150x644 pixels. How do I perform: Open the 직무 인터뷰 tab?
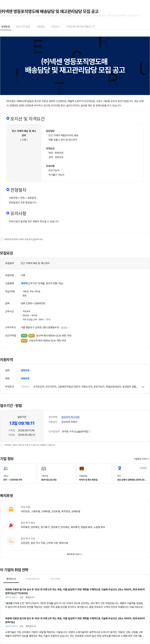pyautogui.click(x=55, y=579)
